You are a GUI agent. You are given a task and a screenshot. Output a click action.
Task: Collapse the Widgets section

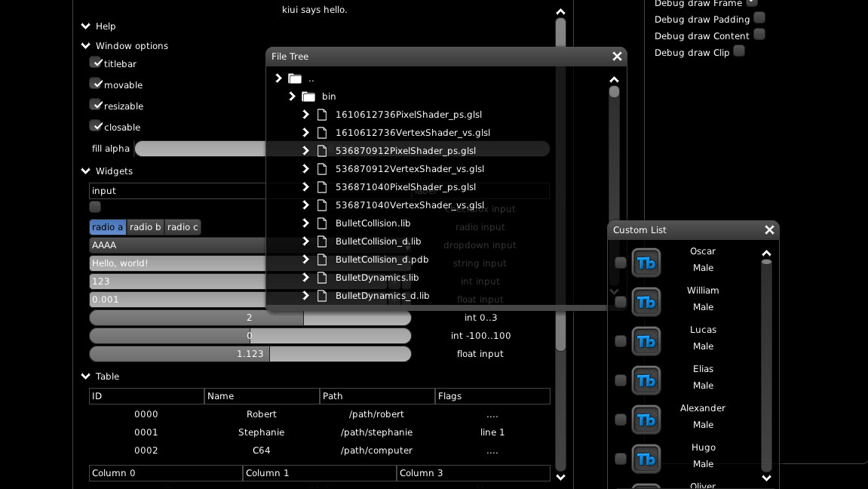click(x=85, y=171)
